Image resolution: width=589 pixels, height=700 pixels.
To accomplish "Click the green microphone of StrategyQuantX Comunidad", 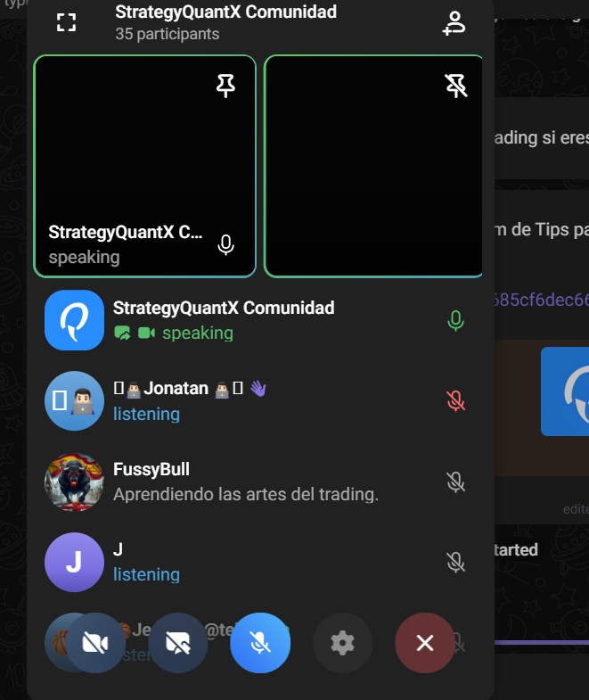I will coord(455,320).
